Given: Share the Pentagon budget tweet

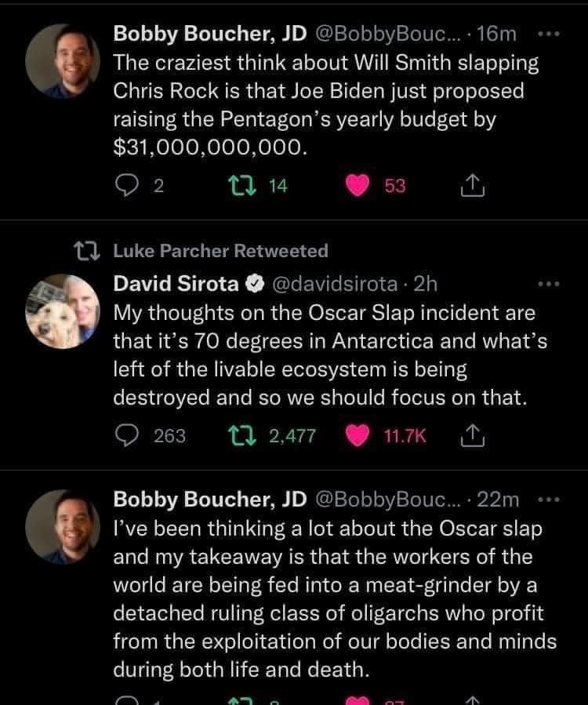Looking at the screenshot, I should coord(472,185).
